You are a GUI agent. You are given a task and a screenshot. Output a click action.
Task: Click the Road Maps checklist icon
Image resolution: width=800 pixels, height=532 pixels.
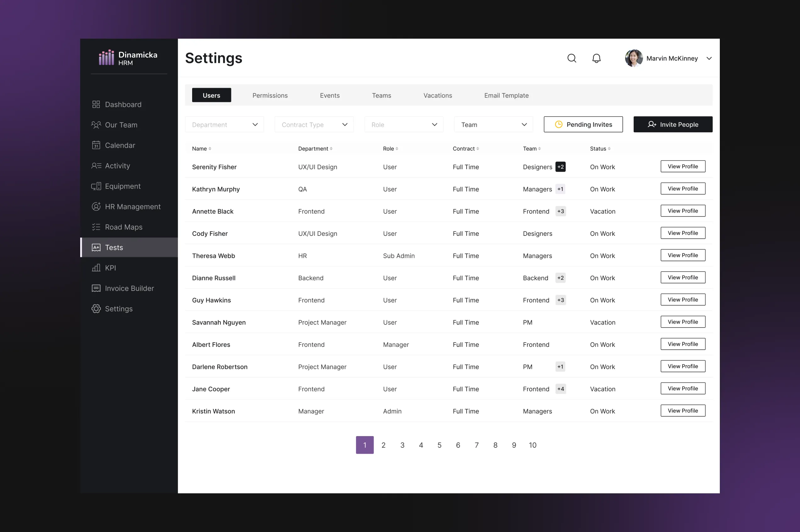pyautogui.click(x=96, y=227)
